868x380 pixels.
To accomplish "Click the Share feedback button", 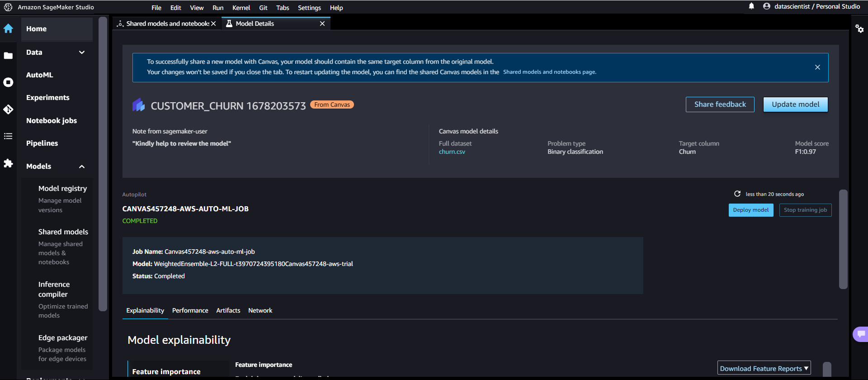I will tap(720, 104).
